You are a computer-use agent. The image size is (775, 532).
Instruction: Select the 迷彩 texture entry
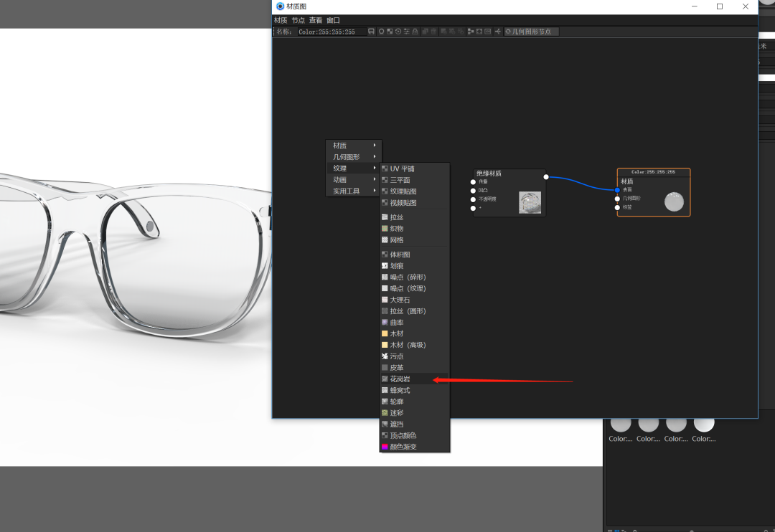tap(415, 413)
